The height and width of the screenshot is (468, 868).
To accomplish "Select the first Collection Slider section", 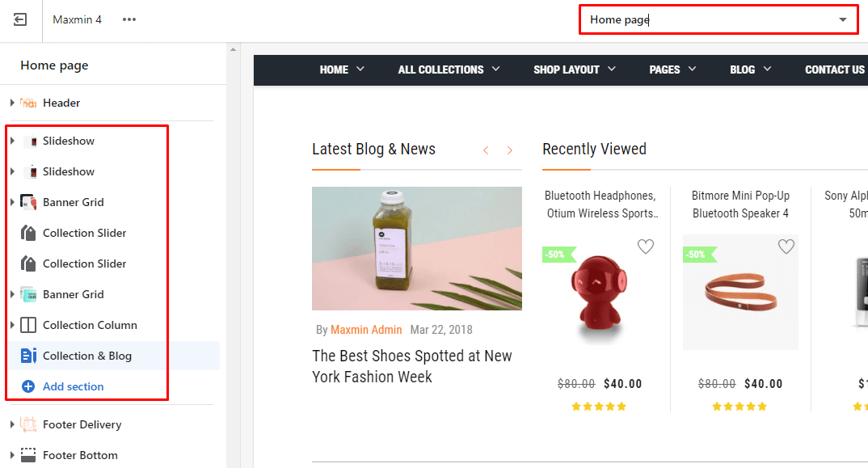I will pyautogui.click(x=84, y=233).
